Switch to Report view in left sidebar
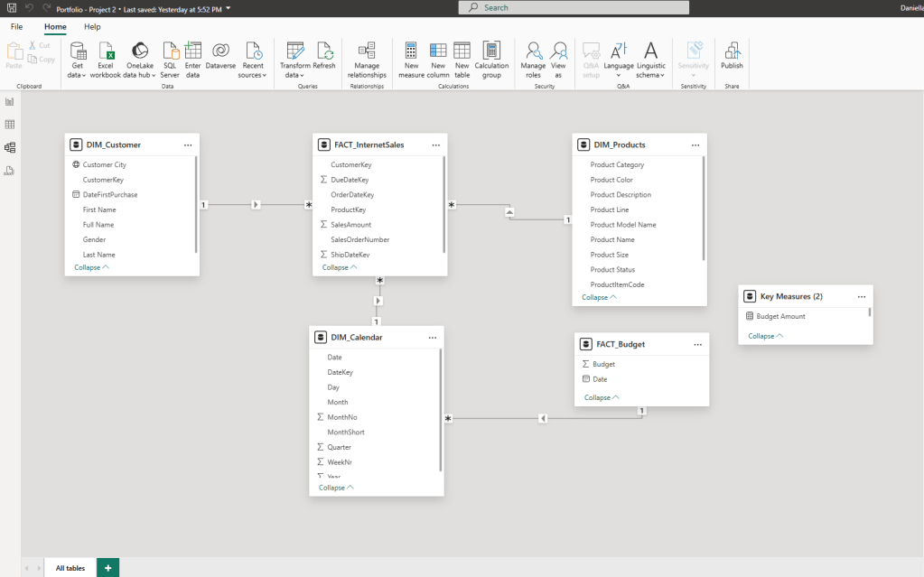The width and height of the screenshot is (924, 577). (10, 102)
